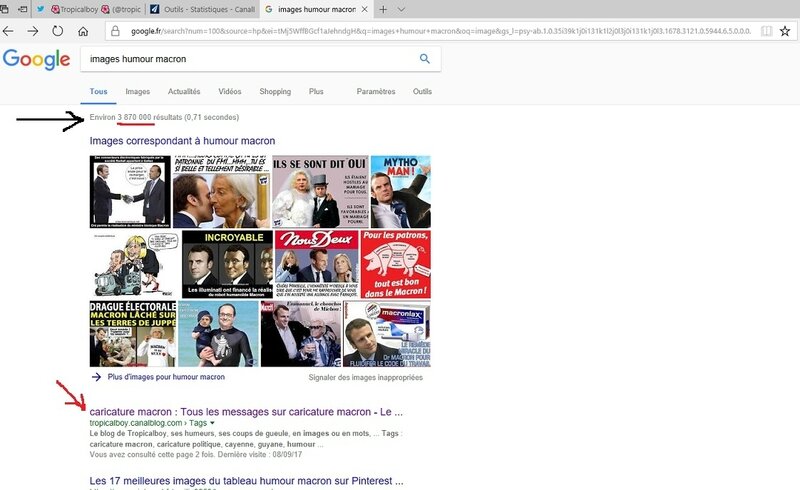Screen dimensions: 800x490
Task: Open the Outils search tools
Action: 422,91
